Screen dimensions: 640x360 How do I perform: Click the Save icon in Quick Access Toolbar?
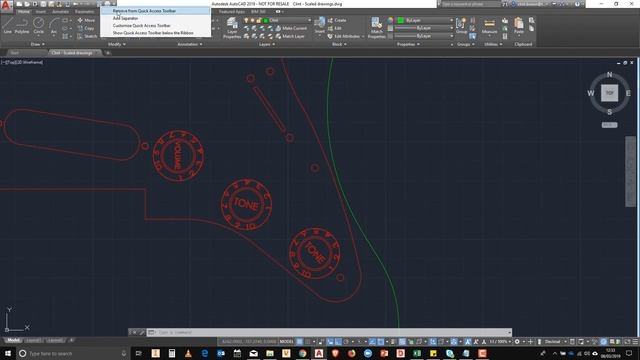coord(35,4)
